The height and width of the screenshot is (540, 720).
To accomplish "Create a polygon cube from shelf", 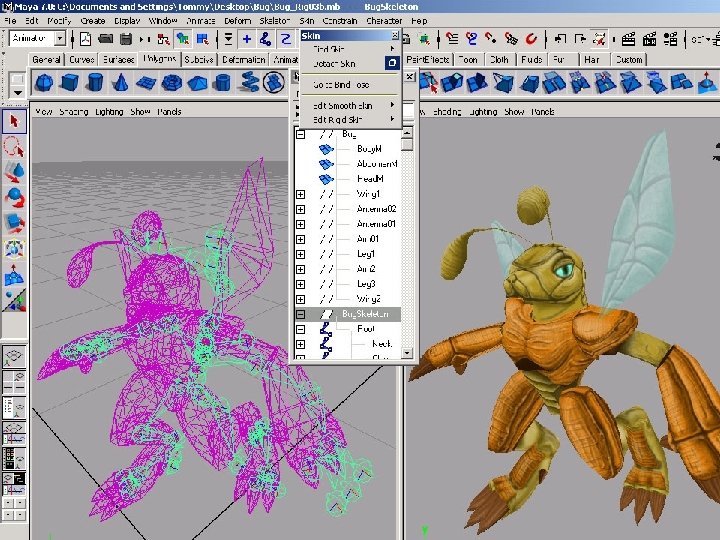I will [69, 83].
